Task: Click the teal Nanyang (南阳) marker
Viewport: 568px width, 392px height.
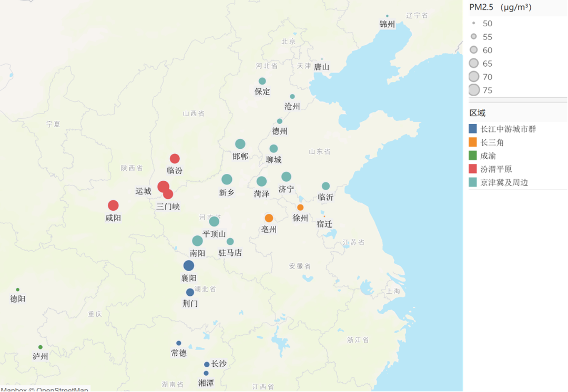Action: coord(197,241)
